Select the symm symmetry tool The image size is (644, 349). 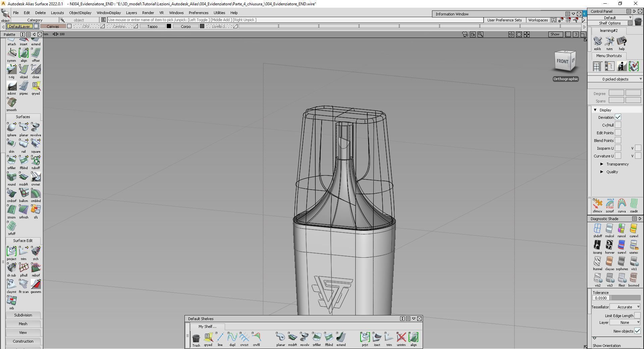[x=11, y=53]
